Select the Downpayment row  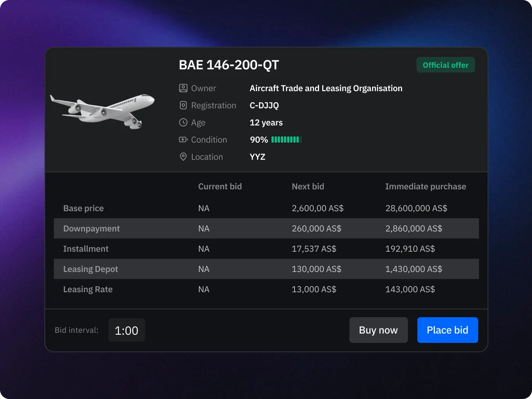91,228
